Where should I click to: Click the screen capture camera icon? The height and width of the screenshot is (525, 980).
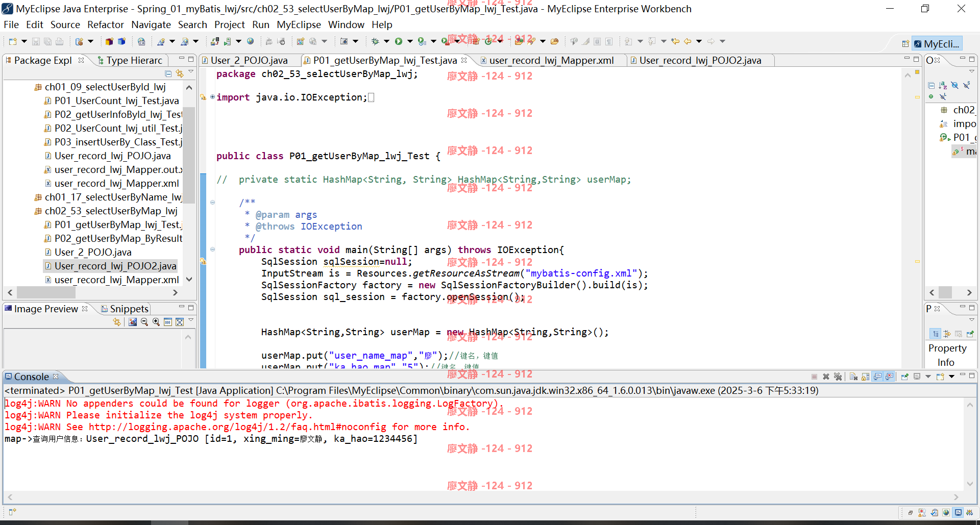tap(344, 41)
